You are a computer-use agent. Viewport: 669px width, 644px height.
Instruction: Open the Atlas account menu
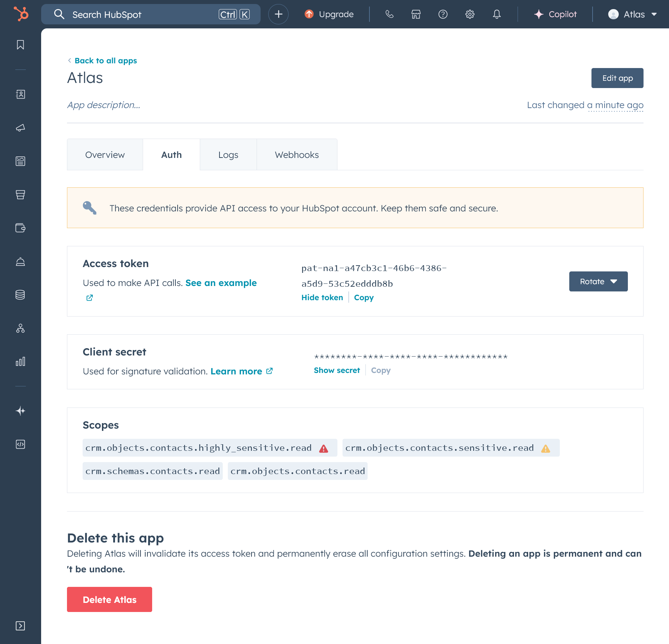[x=633, y=14]
